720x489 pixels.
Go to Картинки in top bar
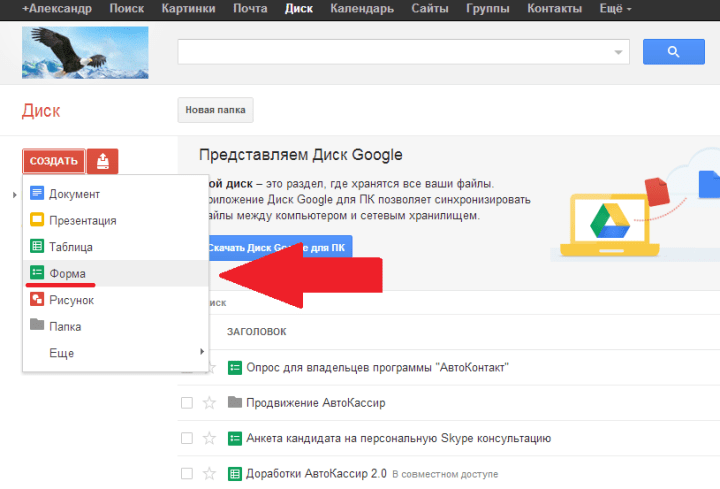click(x=188, y=9)
